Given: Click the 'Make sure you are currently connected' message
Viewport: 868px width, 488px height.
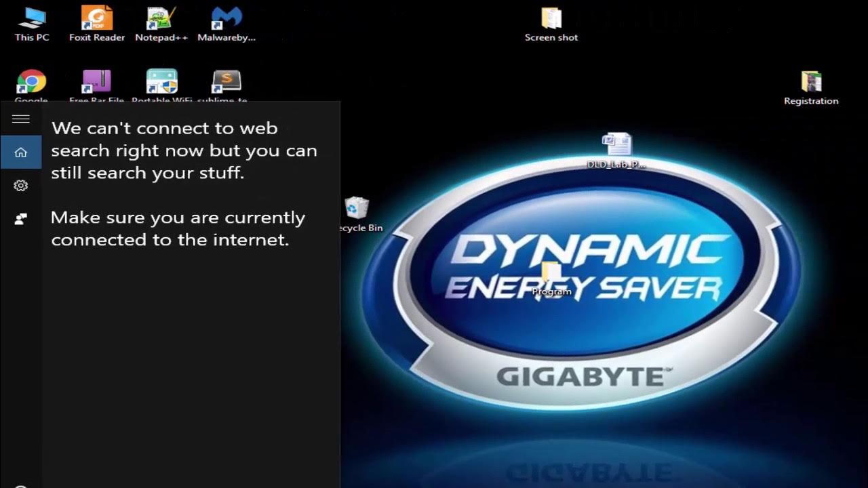Looking at the screenshot, I should point(178,228).
